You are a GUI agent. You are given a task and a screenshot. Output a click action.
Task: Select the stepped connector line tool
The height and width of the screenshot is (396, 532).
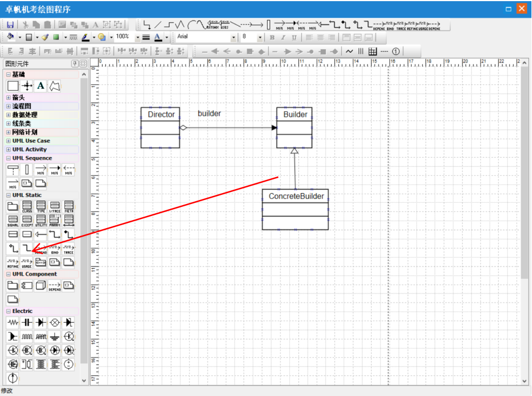tap(169, 25)
